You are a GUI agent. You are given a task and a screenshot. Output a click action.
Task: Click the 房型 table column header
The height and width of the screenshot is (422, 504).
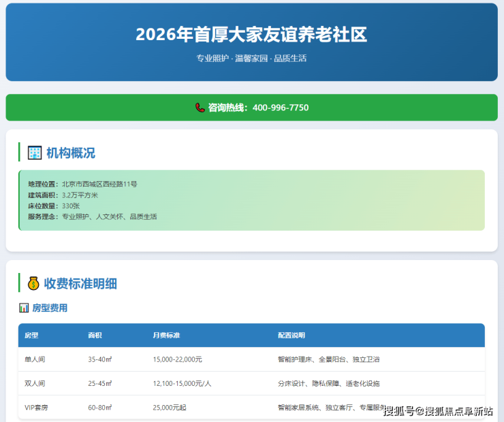coord(31,336)
